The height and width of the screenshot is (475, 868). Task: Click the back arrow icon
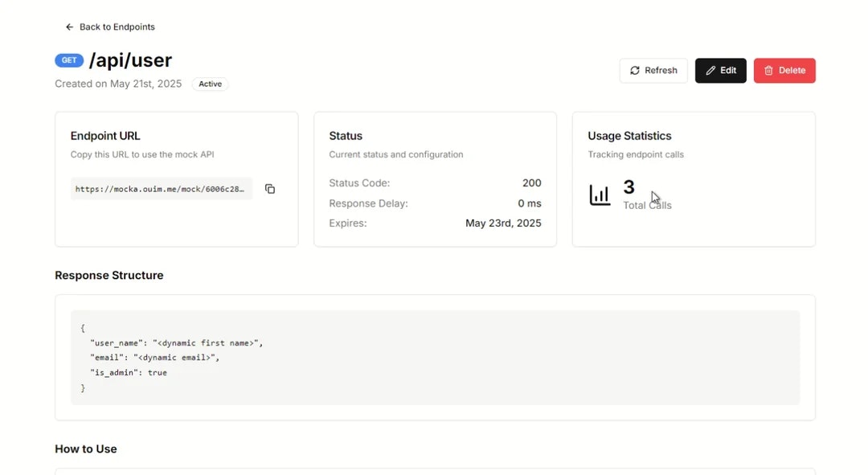69,27
